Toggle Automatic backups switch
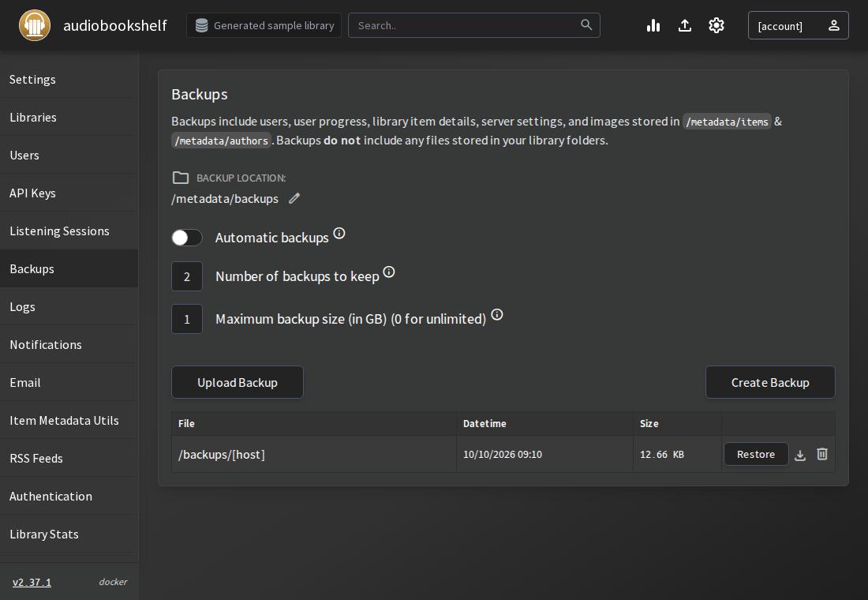868x600 pixels. [x=186, y=238]
